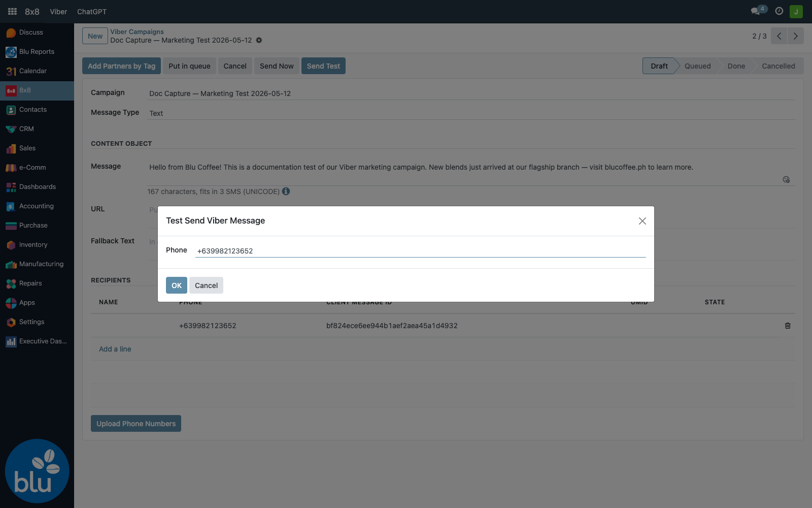
Task: Sort recipients by State column
Action: 715,302
